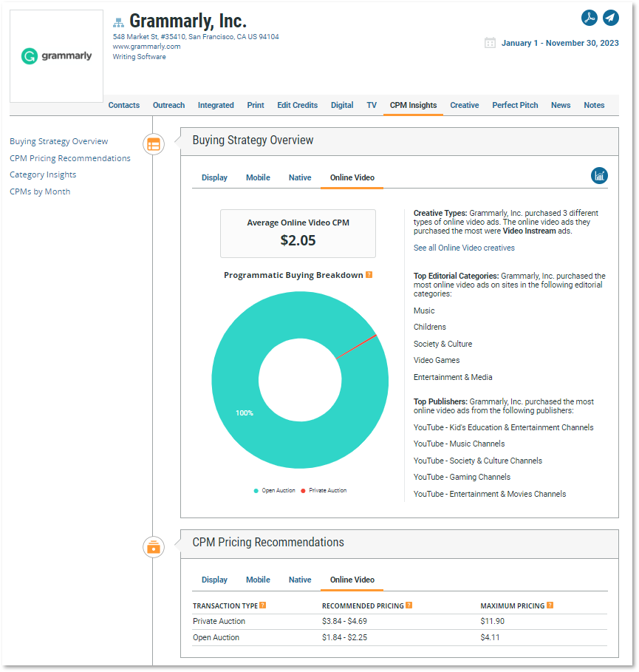Viewport: 639px width, 672px height.
Task: Select Display tab in Buying Strategy Overview
Action: [214, 177]
